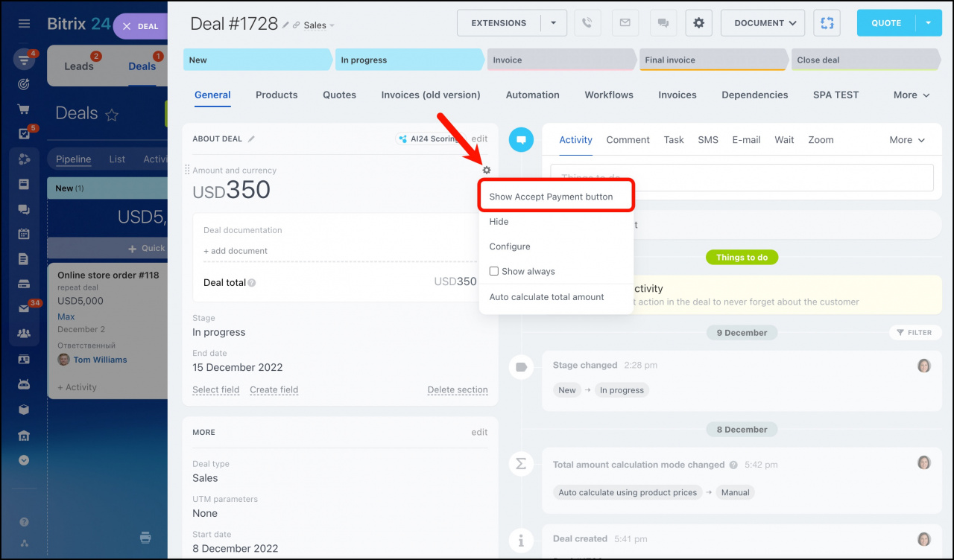The width and height of the screenshot is (954, 560).
Task: Open the box cube icon in the sidebar
Action: click(x=24, y=410)
